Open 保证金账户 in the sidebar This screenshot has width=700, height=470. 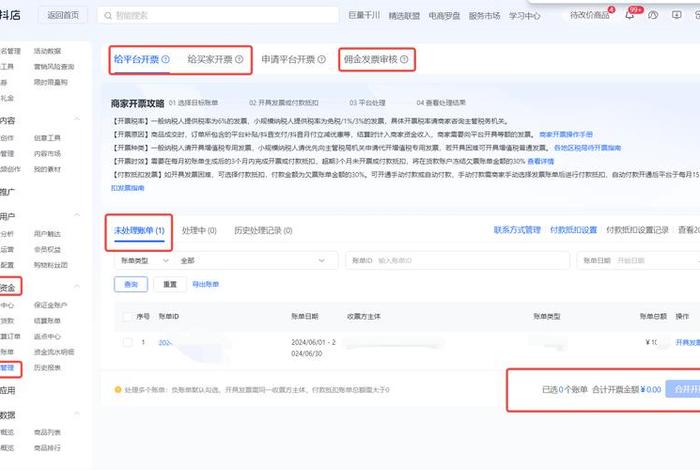(50, 305)
